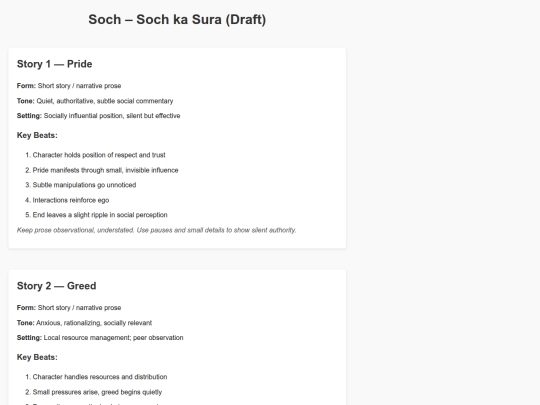Click the Key Beats label in Story 1

pos(37,135)
